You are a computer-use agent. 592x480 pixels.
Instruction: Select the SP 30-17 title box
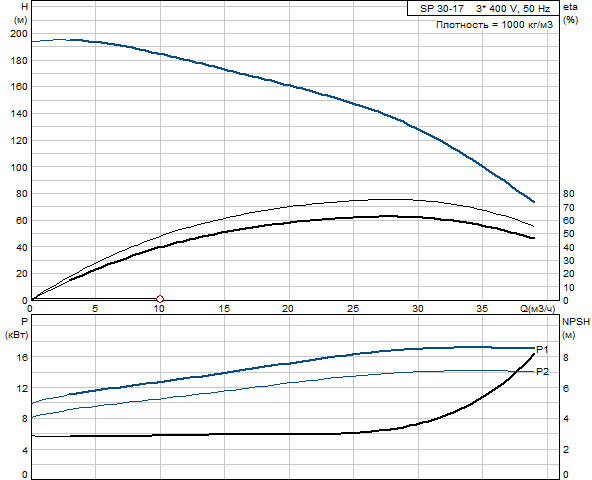[x=483, y=8]
